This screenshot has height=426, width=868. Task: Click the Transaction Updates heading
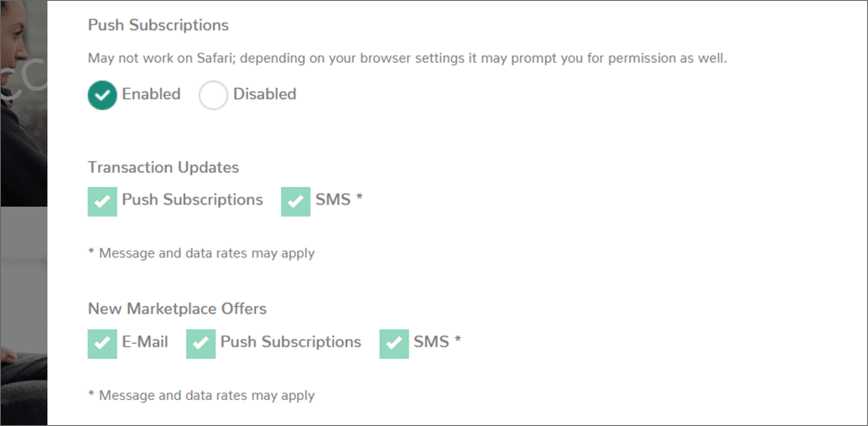(x=164, y=167)
